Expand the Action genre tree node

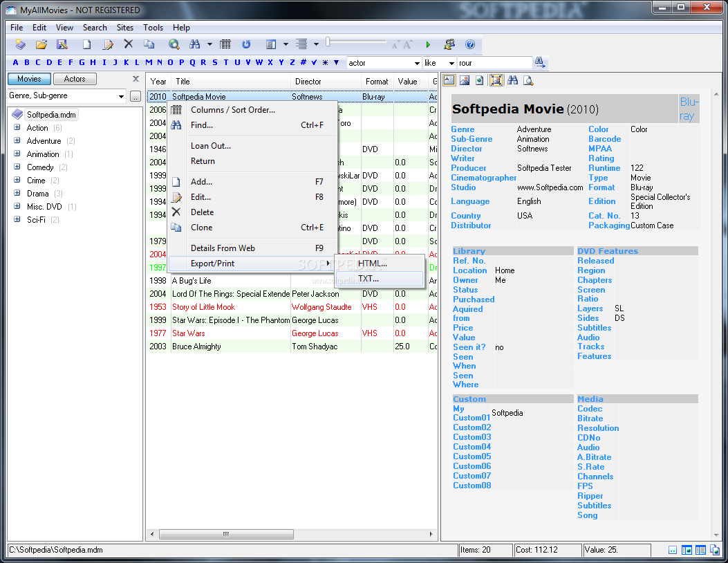click(x=17, y=127)
